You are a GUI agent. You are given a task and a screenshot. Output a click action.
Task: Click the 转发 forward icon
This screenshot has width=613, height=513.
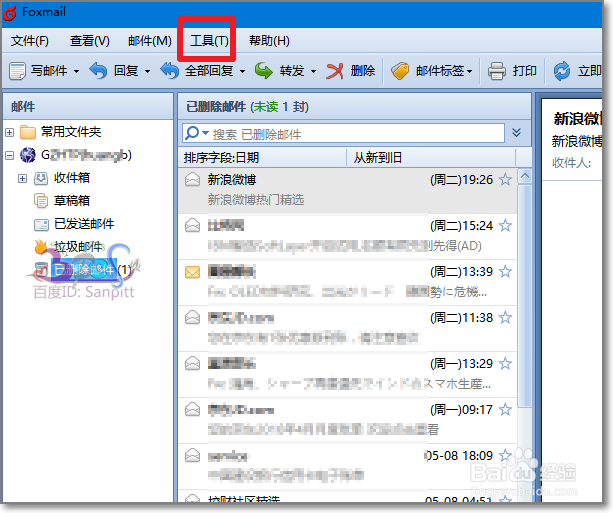[x=263, y=71]
